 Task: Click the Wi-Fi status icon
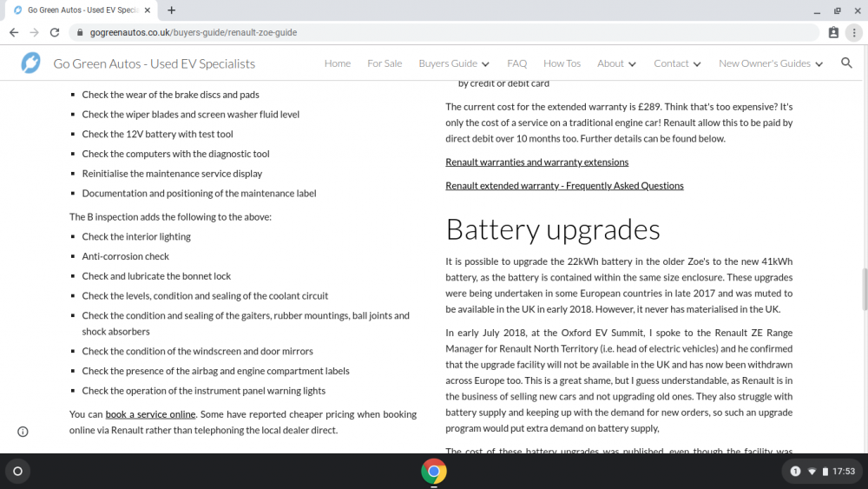point(812,472)
